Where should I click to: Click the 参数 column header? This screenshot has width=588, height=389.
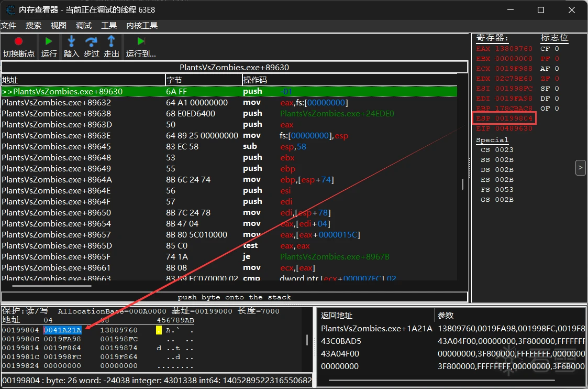point(510,316)
